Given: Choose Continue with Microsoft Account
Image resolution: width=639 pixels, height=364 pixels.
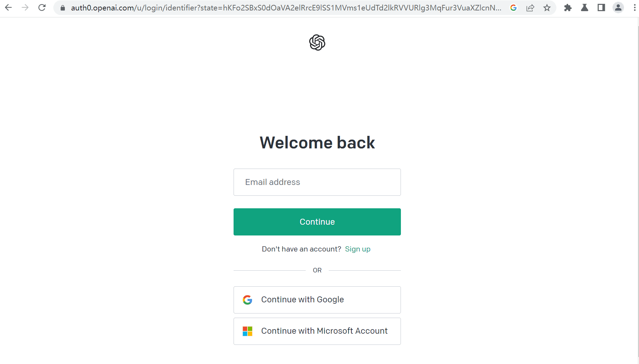Looking at the screenshot, I should coord(317,331).
